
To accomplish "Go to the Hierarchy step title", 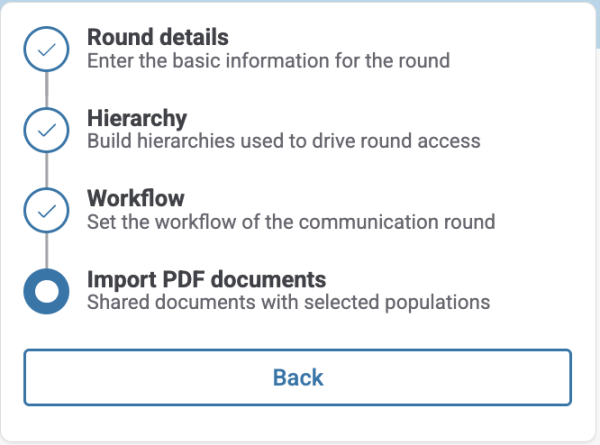I will 137,118.
